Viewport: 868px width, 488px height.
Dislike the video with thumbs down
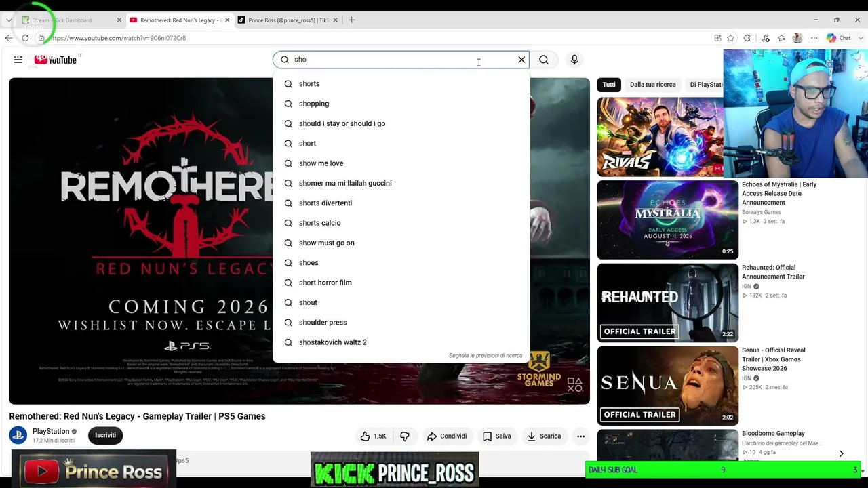[x=405, y=436]
